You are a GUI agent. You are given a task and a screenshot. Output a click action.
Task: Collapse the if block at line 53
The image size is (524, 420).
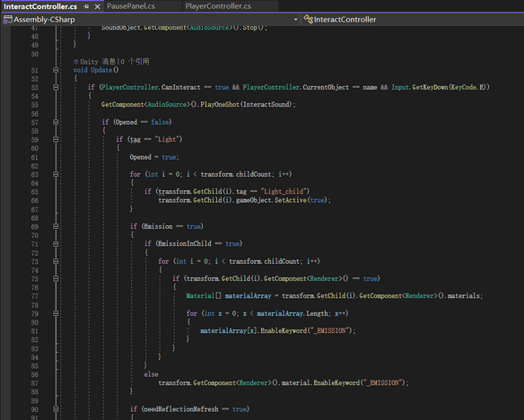tap(56, 87)
